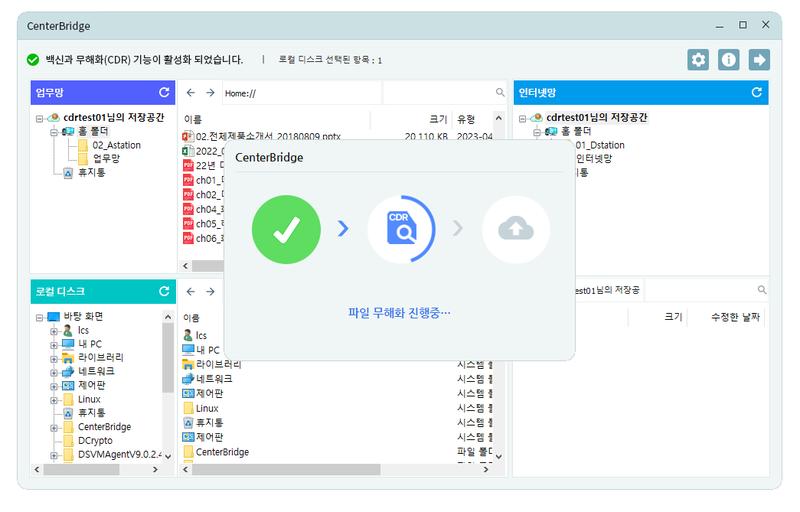Refresh the 업무망 panel
Viewport: 800px width, 512px height.
[x=164, y=93]
